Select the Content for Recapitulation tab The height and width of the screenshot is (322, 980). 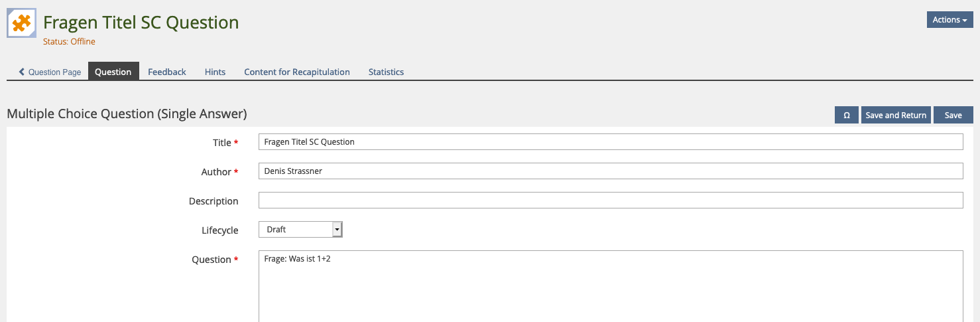297,72
